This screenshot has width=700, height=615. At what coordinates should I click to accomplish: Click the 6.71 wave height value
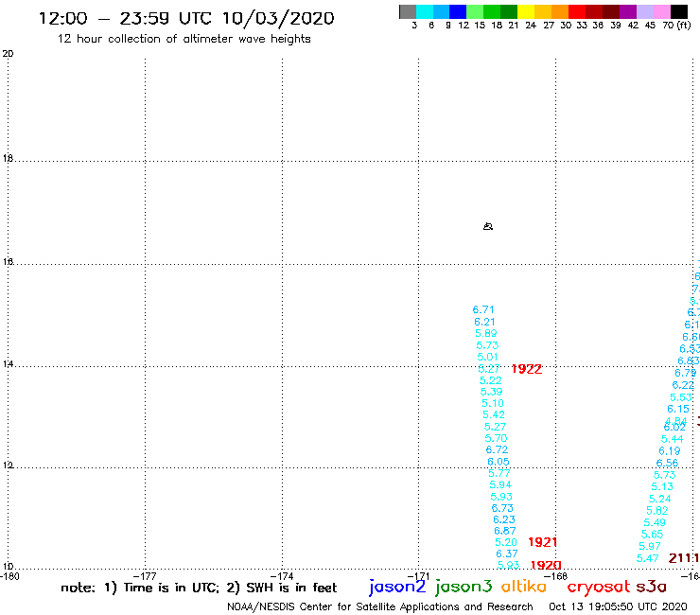click(x=483, y=309)
